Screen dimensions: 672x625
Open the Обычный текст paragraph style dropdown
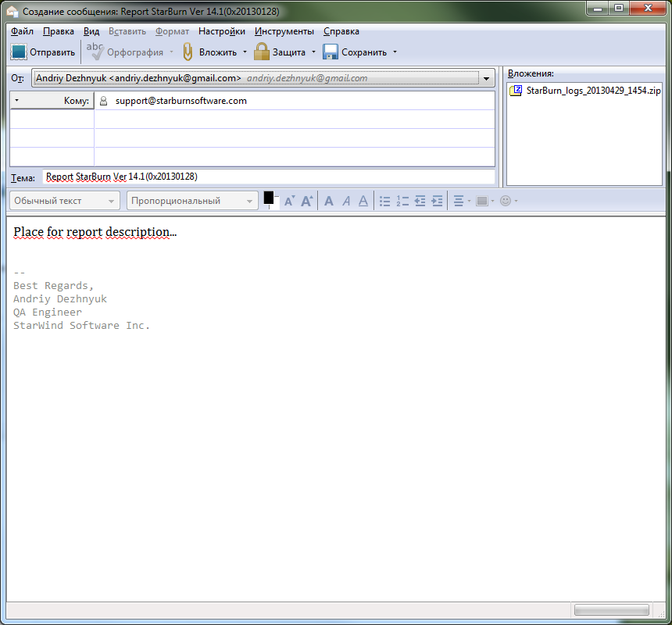click(x=64, y=201)
